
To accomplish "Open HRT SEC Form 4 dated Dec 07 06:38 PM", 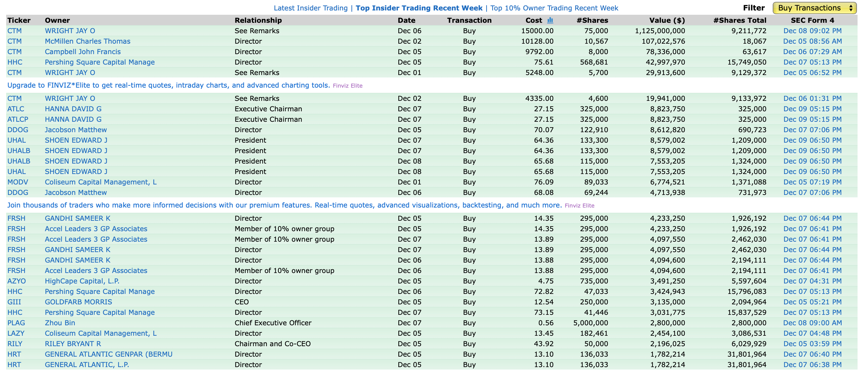I will click(x=813, y=365).
